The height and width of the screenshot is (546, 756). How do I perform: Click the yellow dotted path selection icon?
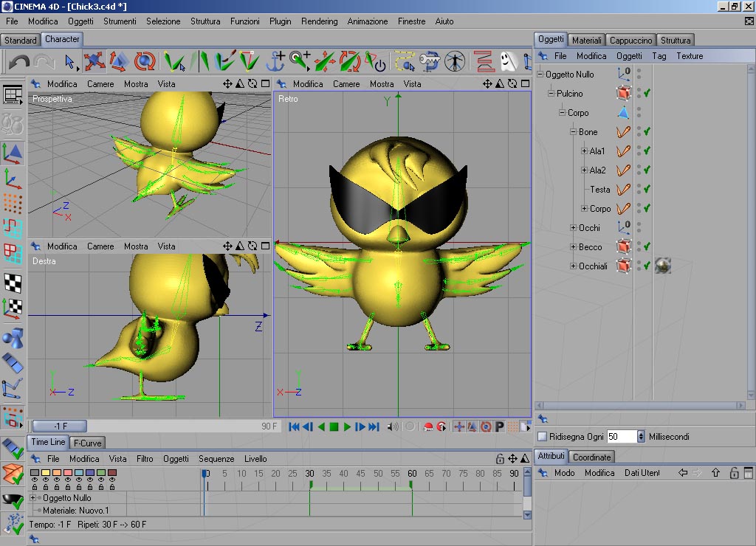coord(405,61)
